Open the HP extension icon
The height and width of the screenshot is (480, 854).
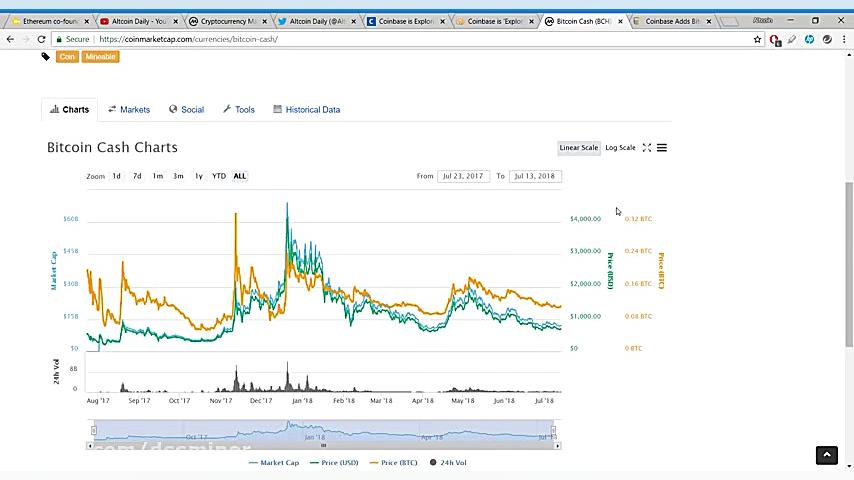(809, 39)
